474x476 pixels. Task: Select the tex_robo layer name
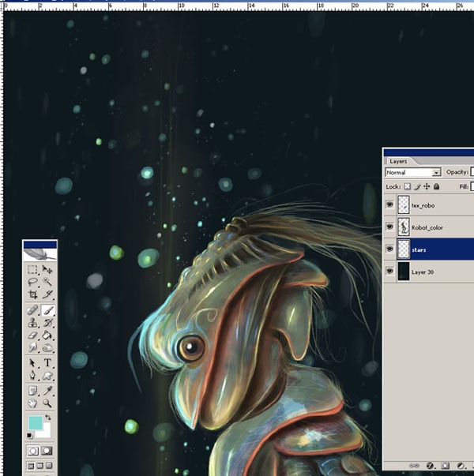point(423,205)
